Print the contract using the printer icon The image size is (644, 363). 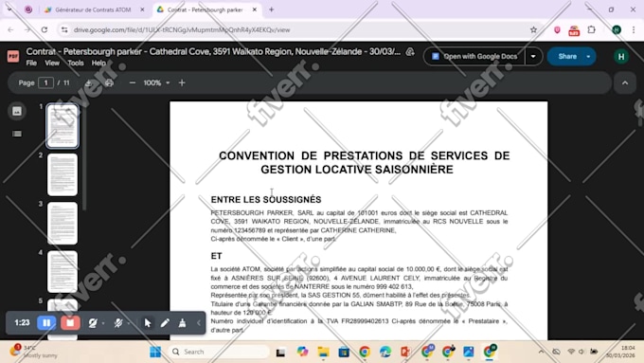pos(109,83)
